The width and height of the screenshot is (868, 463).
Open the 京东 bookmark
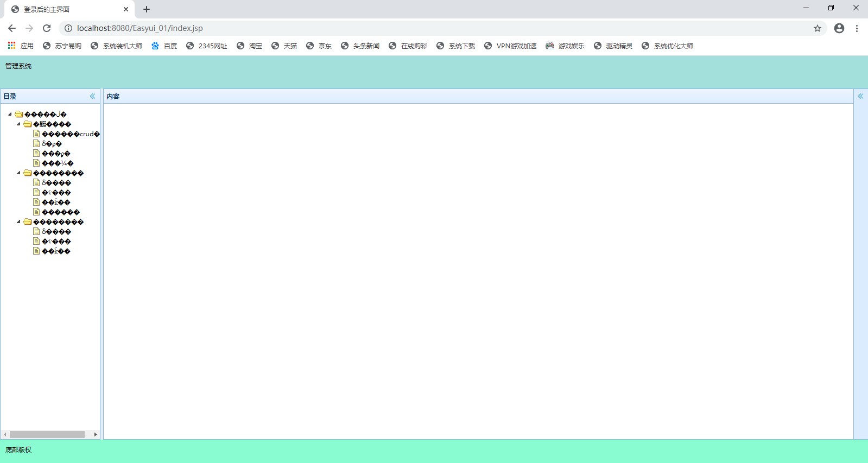tap(319, 46)
